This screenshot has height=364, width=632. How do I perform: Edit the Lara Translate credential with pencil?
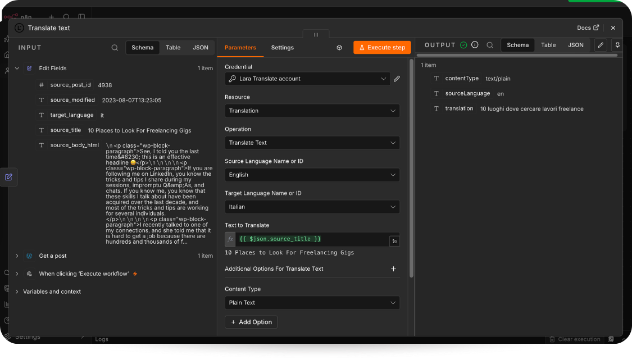point(397,79)
